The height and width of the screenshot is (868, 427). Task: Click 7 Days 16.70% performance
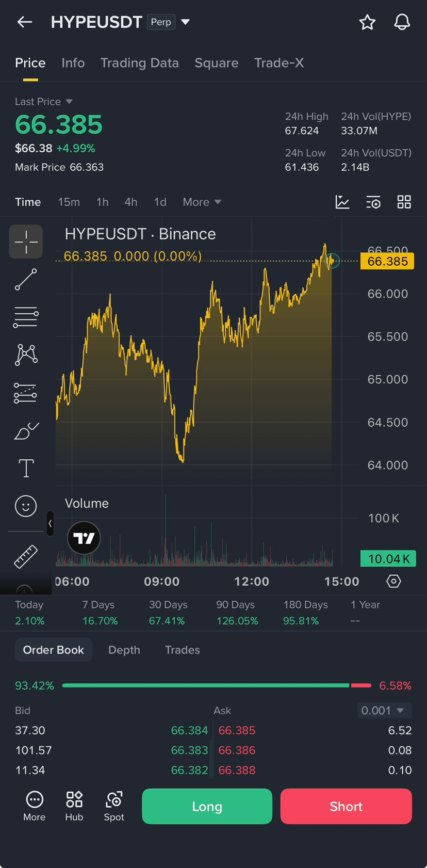(x=100, y=613)
